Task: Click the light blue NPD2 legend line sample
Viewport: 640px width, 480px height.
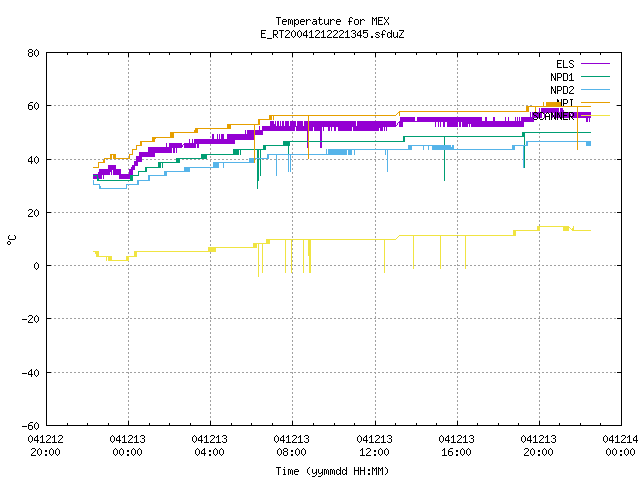Action: tap(595, 89)
